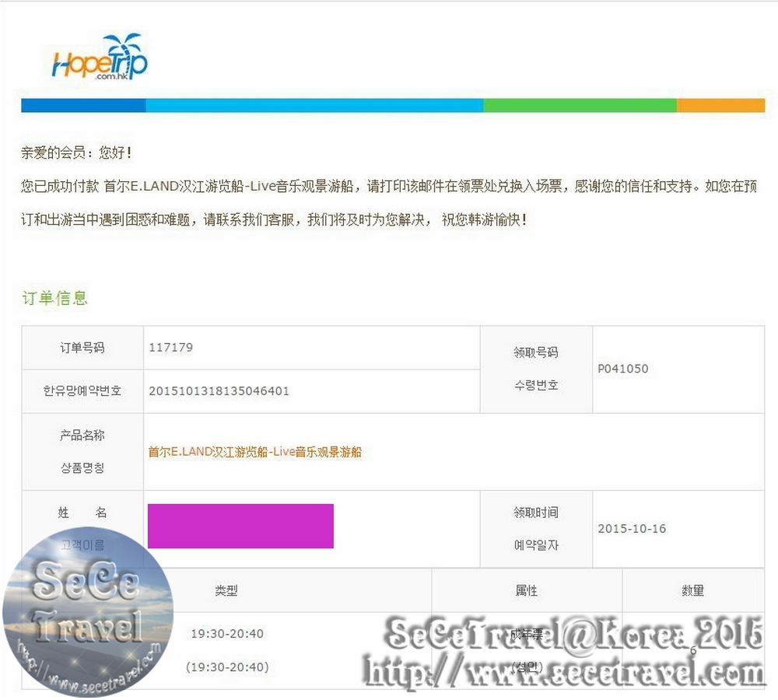Click the HopeTrip.com.hk logo
778x700 pixels.
tap(100, 57)
